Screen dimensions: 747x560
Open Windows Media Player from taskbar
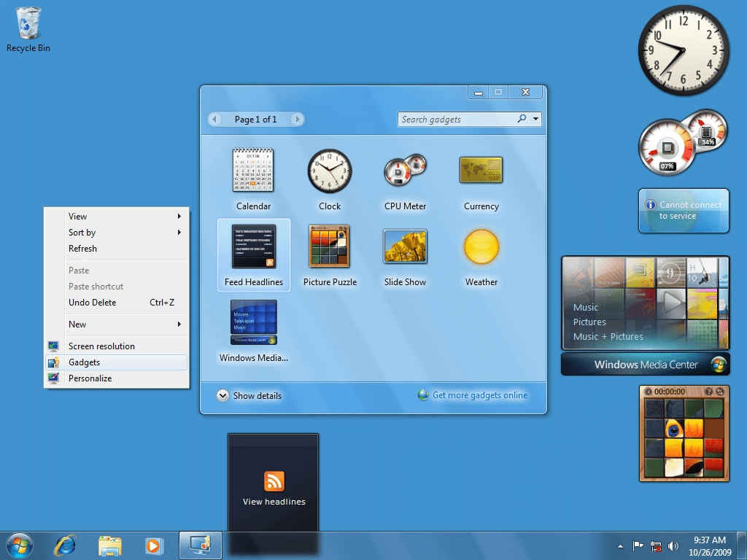click(154, 545)
